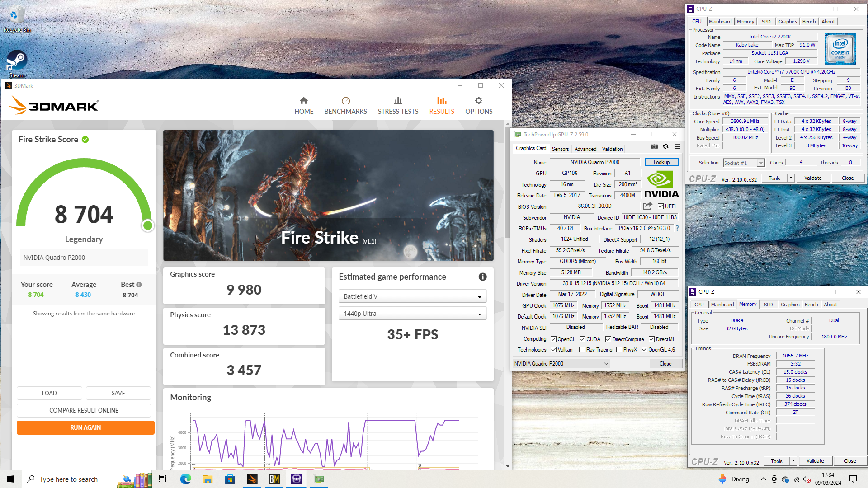Toggle the CUDA checkbox in GPU-Z
The image size is (868, 488).
coord(582,339)
